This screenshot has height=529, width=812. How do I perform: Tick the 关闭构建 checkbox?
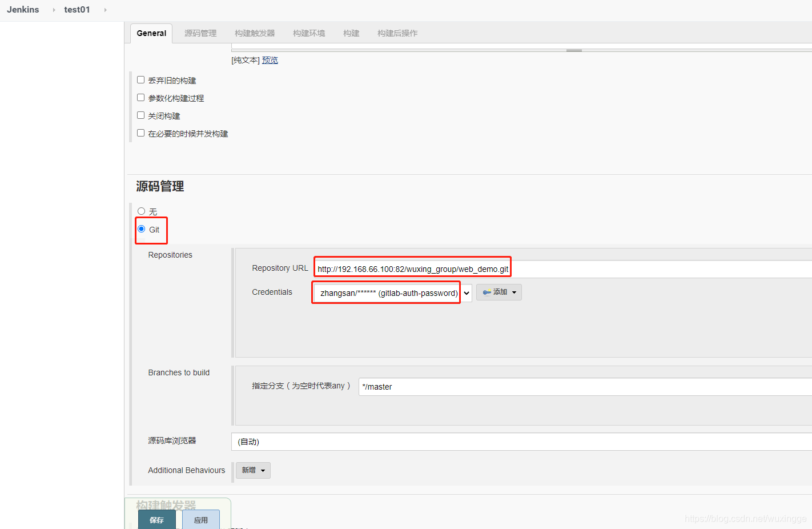coord(140,115)
